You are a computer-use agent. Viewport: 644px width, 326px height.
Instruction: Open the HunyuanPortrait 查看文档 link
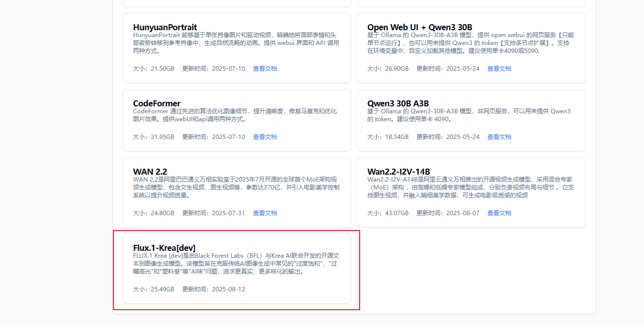coord(265,69)
